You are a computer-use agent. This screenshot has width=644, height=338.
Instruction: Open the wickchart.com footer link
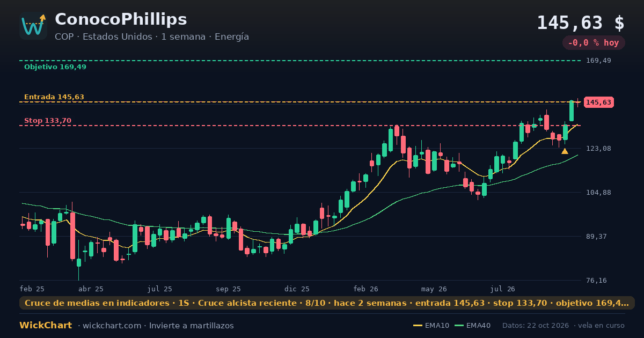pos(113,326)
